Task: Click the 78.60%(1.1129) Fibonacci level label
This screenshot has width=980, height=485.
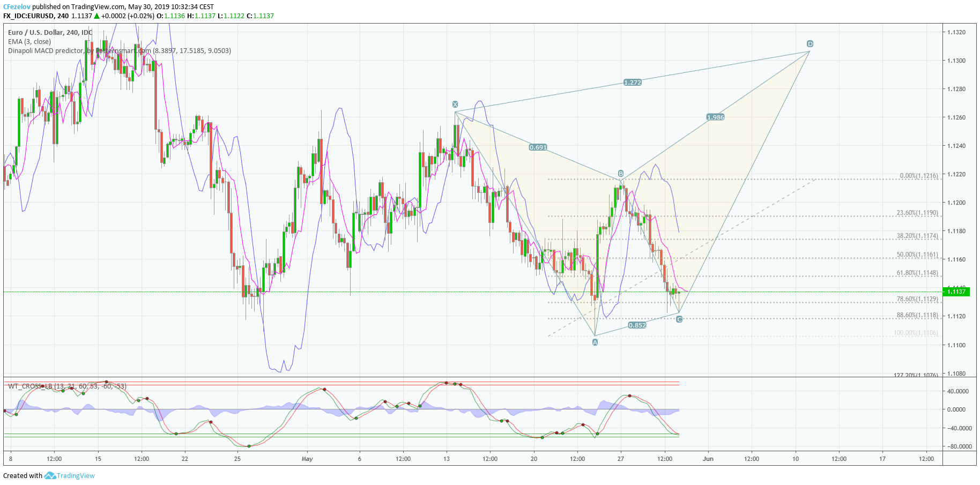Action: pyautogui.click(x=917, y=299)
